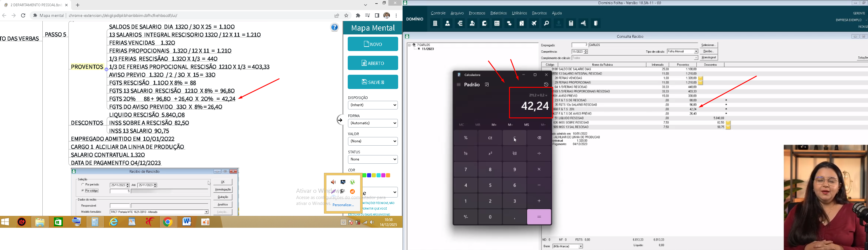This screenshot has height=250, width=868.
Task: Pick the orange color swatch under COR
Action: (388, 176)
